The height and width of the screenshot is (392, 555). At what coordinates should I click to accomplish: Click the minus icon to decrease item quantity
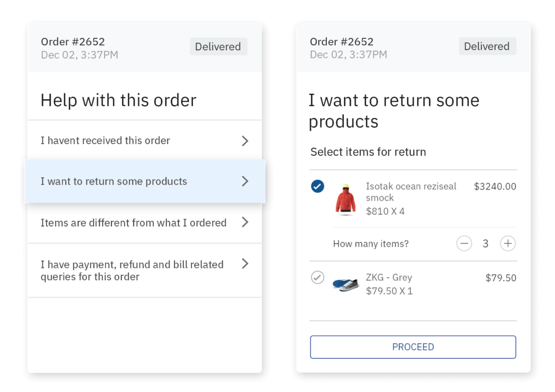[464, 243]
